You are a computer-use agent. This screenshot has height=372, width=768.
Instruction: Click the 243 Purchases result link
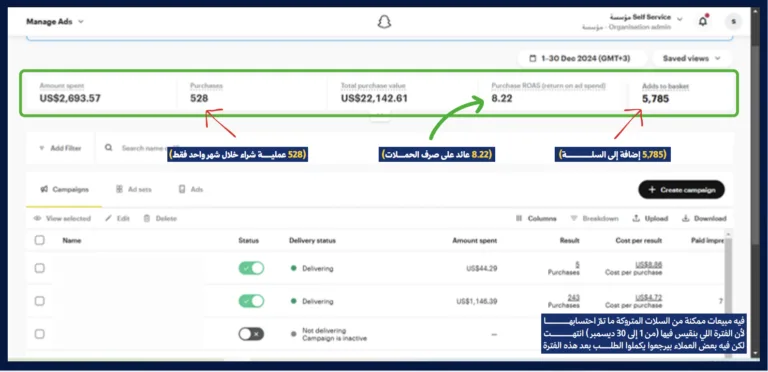[574, 297]
